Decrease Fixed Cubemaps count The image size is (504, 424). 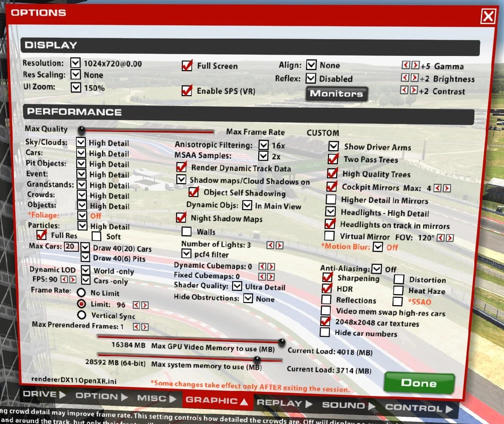(262, 277)
